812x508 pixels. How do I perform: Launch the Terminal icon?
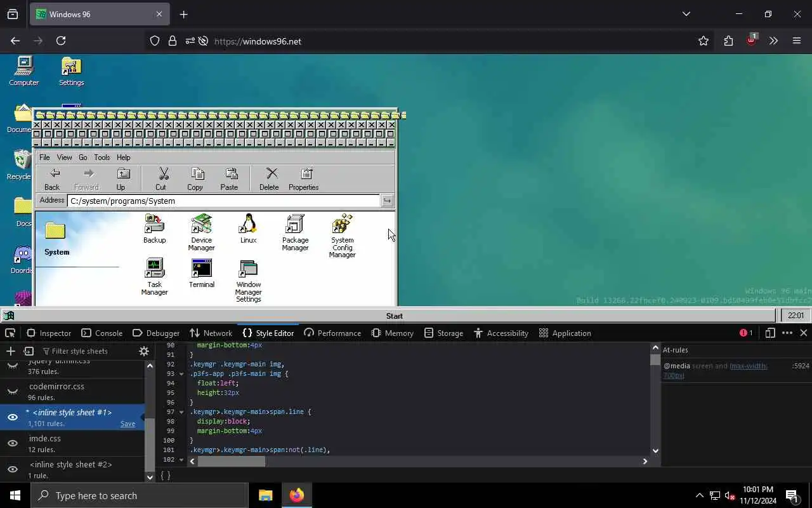click(x=201, y=273)
